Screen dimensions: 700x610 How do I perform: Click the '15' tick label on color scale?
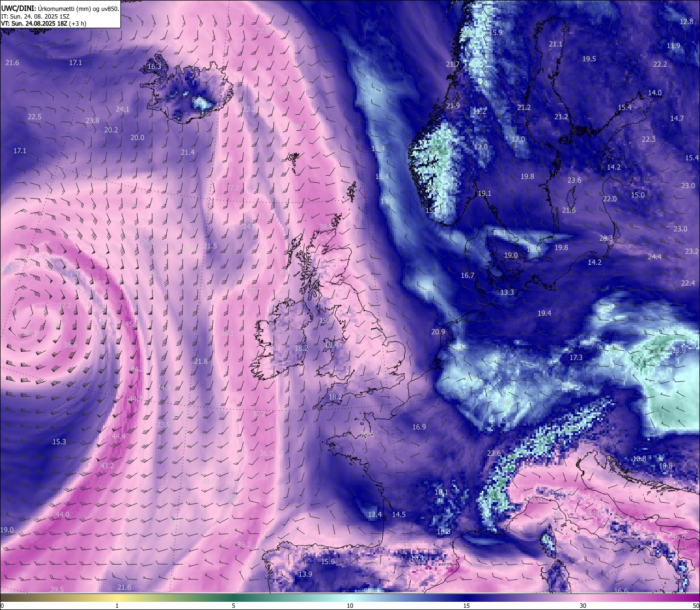pyautogui.click(x=466, y=606)
